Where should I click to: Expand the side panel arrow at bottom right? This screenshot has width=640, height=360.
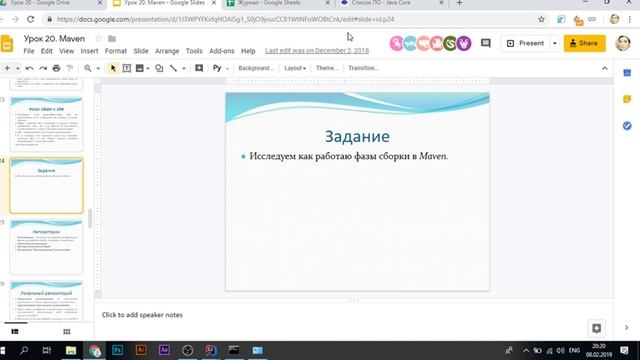tap(627, 327)
